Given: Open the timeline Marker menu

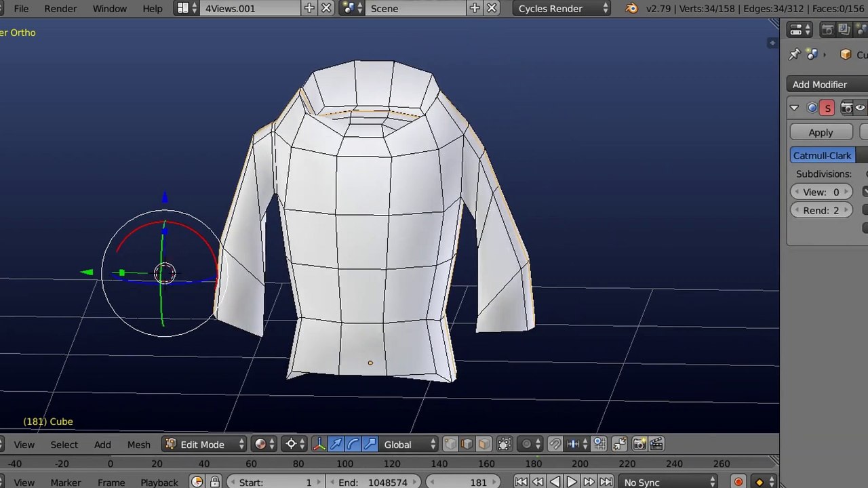Looking at the screenshot, I should pyautogui.click(x=66, y=483).
